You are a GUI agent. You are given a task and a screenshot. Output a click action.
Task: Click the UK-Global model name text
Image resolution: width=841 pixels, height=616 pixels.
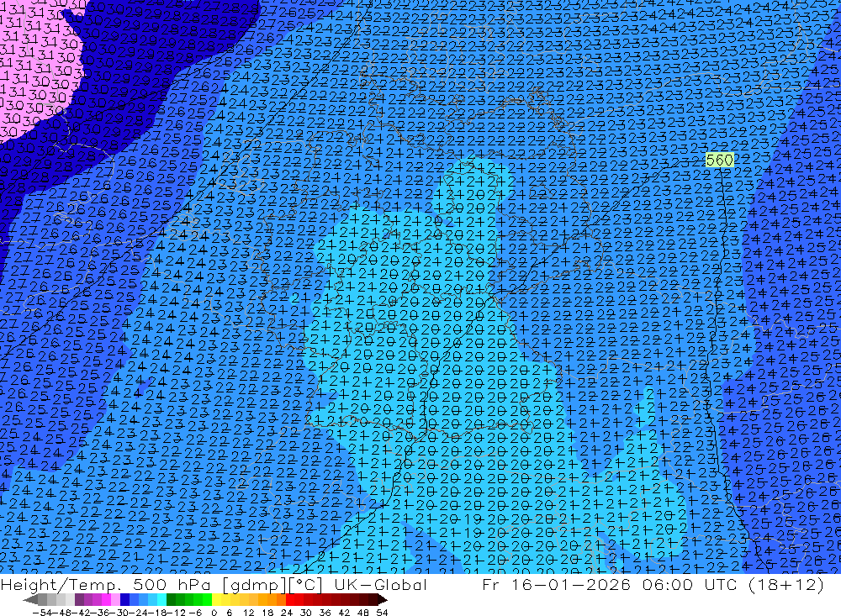coord(381,584)
